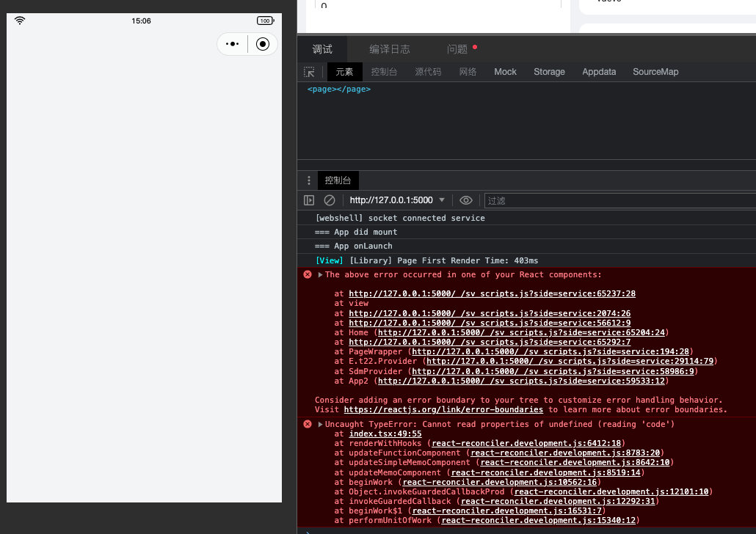Select the <page></page> element node
Image resolution: width=756 pixels, height=534 pixels.
coord(339,89)
